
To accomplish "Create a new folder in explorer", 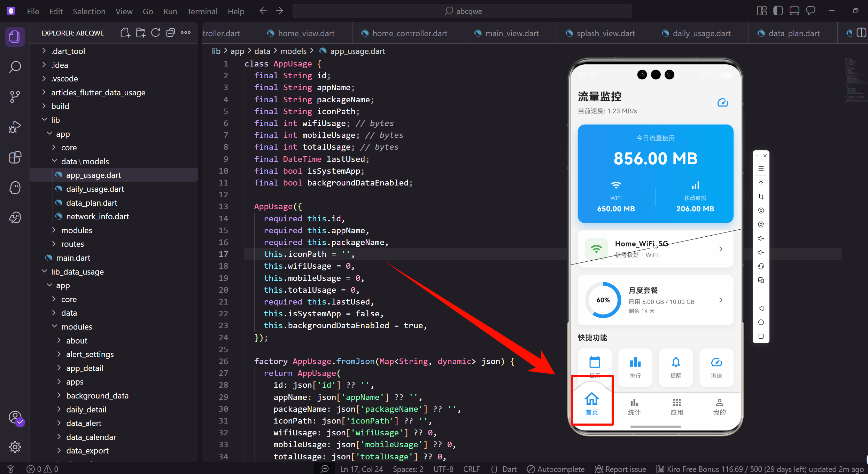I will click(141, 33).
